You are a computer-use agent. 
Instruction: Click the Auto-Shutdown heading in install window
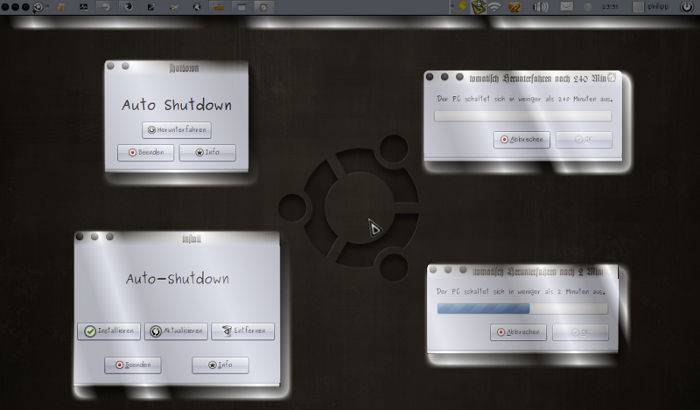click(x=177, y=279)
